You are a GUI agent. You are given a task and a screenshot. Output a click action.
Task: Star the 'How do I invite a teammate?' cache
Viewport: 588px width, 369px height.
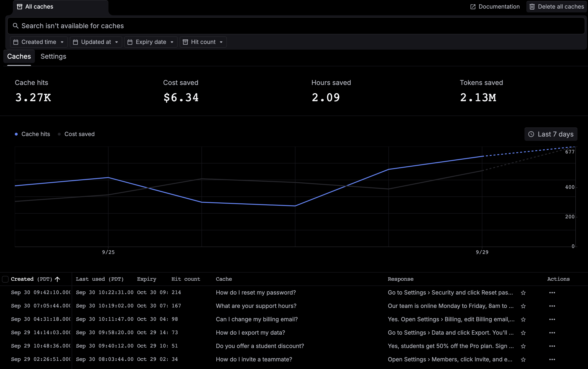(523, 359)
